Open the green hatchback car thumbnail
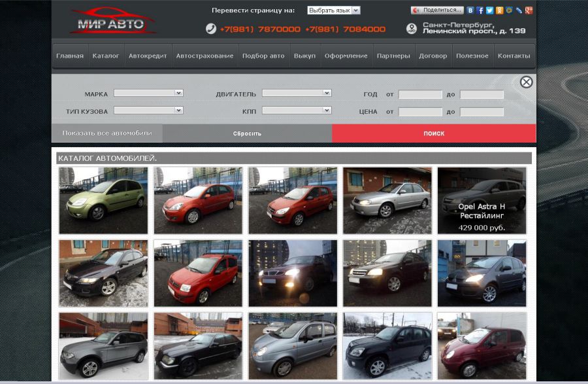This screenshot has height=384, width=588. point(103,200)
